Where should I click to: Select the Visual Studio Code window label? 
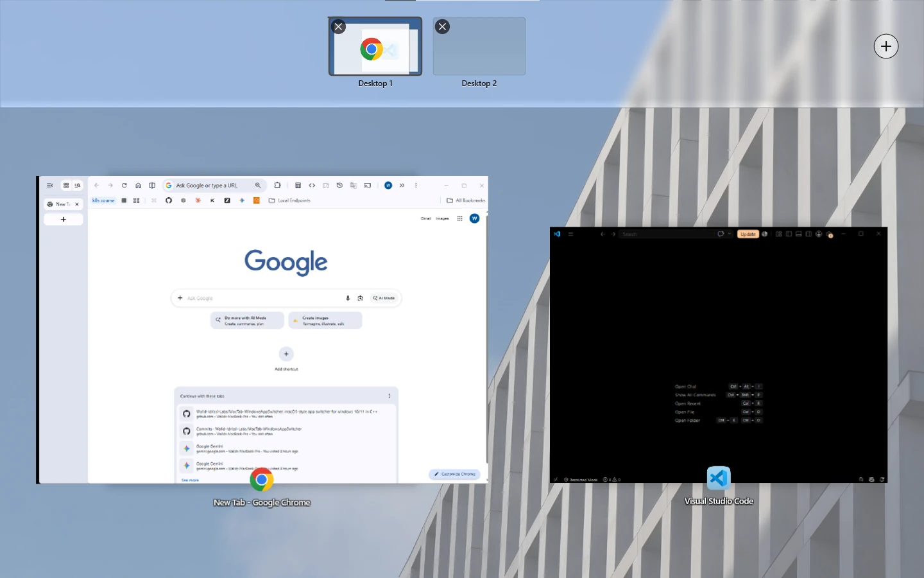tap(719, 501)
